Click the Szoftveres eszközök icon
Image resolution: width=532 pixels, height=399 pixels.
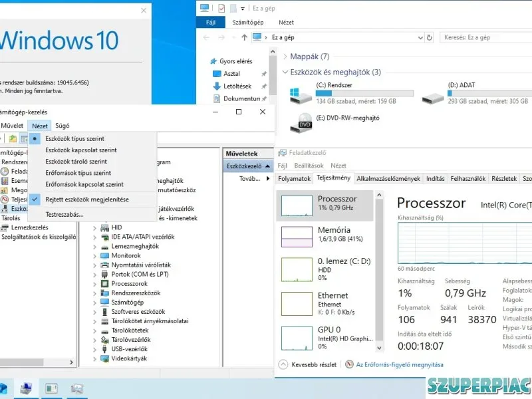(x=105, y=311)
